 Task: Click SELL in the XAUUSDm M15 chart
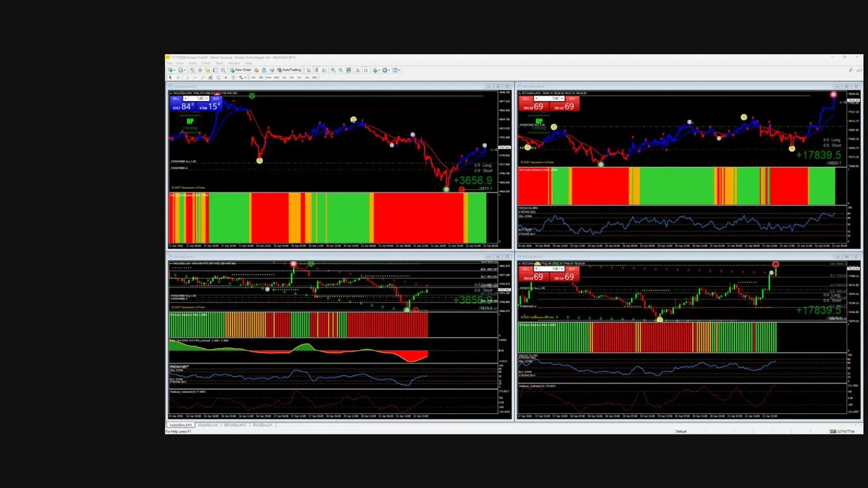(x=176, y=99)
